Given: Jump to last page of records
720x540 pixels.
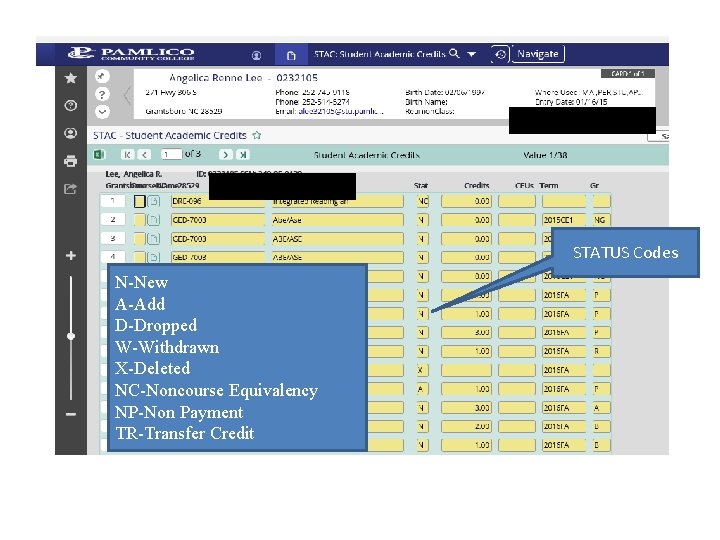Looking at the screenshot, I should (243, 155).
